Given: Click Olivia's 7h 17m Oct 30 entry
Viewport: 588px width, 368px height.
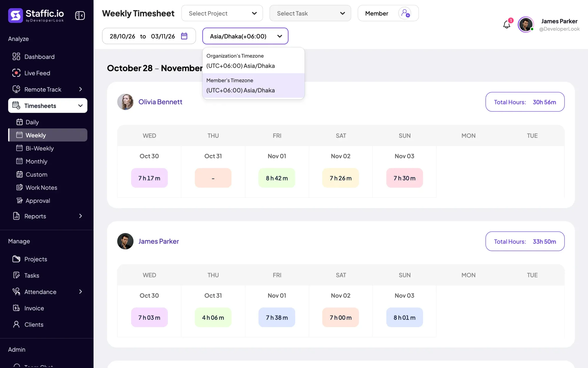Looking at the screenshot, I should [x=149, y=178].
